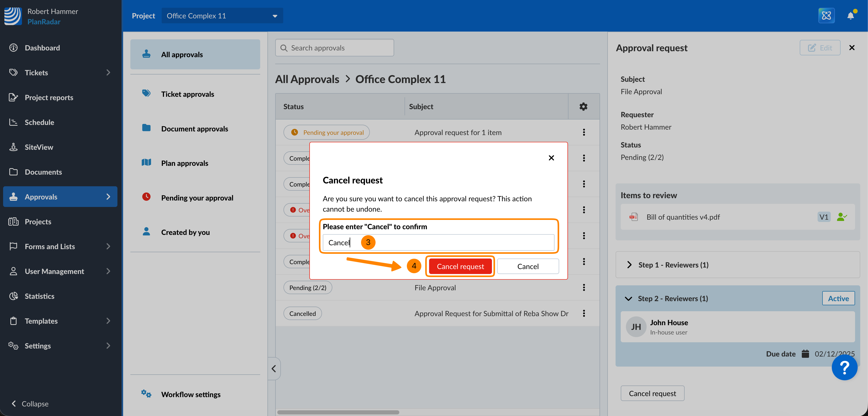Confirm with red Cancel request button
The height and width of the screenshot is (416, 868).
tap(460, 266)
